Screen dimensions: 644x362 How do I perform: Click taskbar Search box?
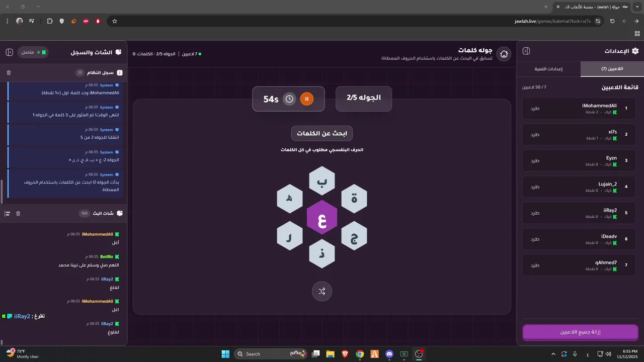(272, 354)
